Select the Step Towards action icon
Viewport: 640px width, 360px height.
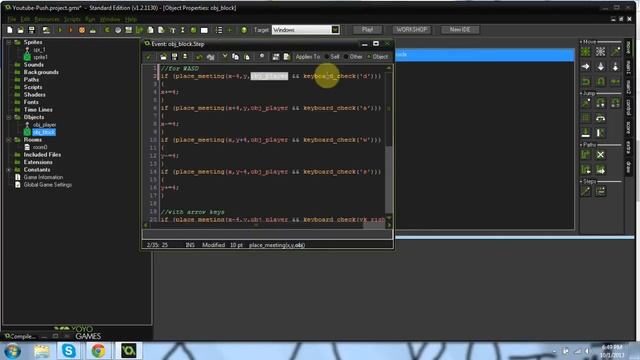pyautogui.click(x=585, y=191)
